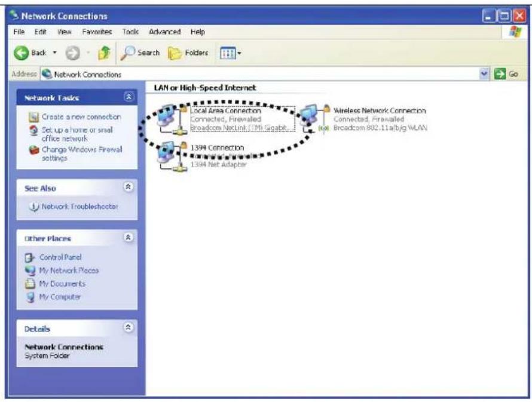
Task: Click the 1394 Net Adapter text
Action: pos(219,164)
